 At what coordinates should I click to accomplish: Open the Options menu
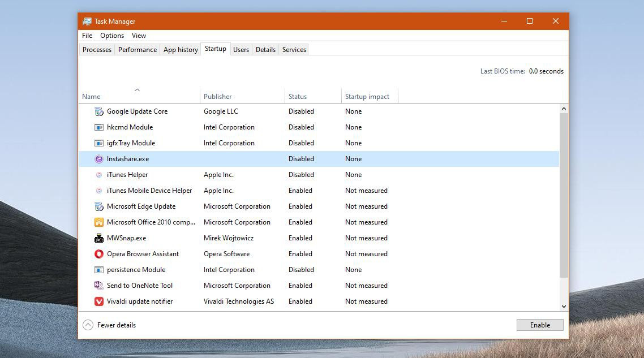112,36
